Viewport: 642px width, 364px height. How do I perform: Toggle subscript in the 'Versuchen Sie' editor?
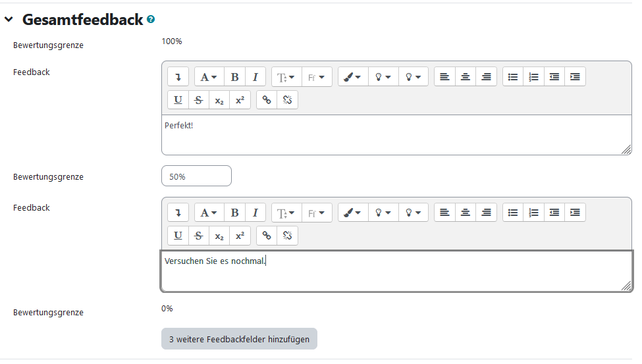click(x=219, y=236)
